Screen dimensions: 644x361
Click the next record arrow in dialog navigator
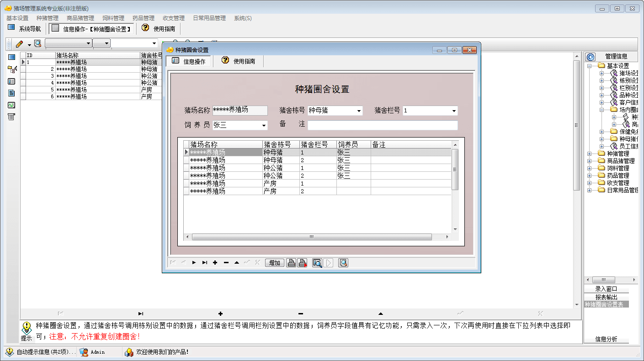tap(194, 263)
